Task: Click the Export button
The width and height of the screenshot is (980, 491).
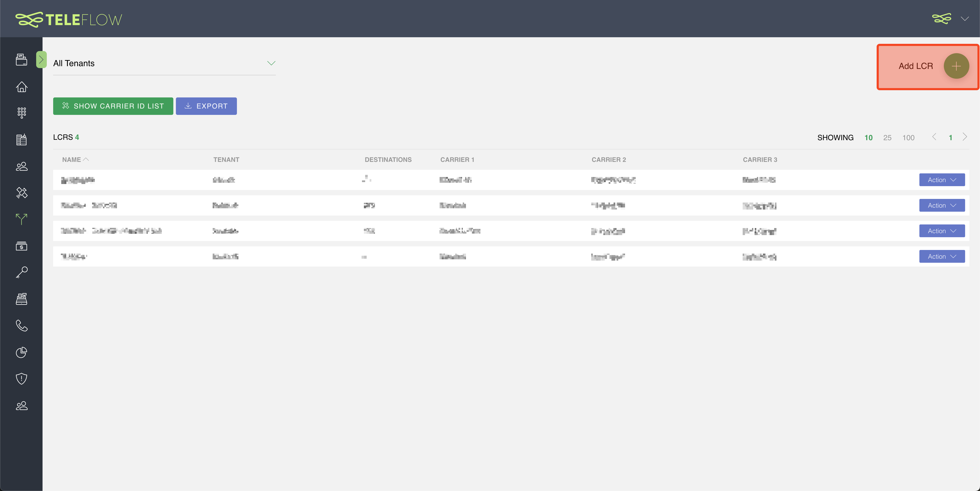Action: click(206, 106)
